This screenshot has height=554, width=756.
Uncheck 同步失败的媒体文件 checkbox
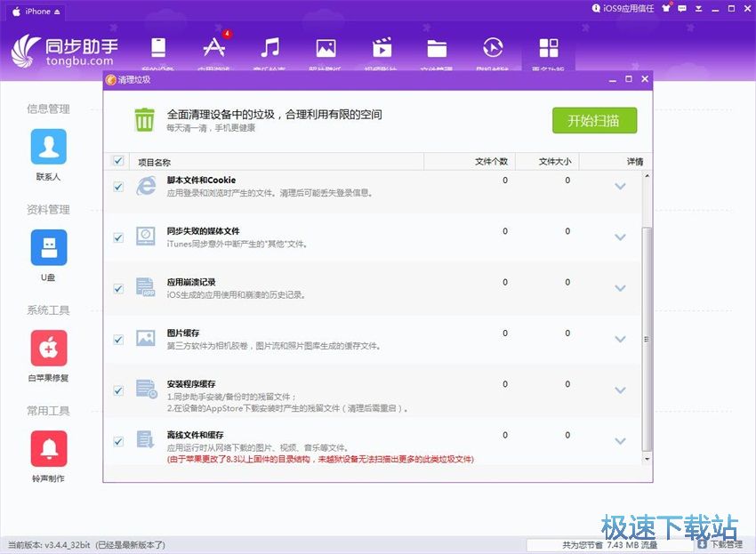pyautogui.click(x=118, y=237)
